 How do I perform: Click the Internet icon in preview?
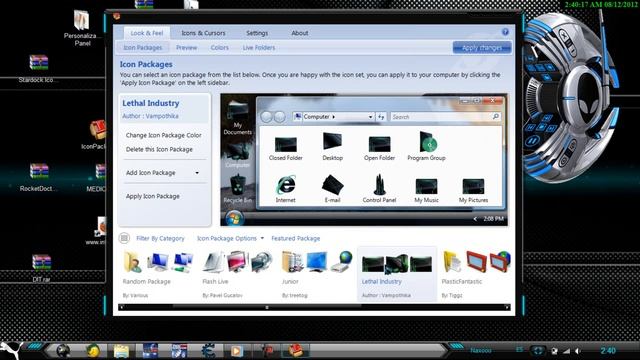(x=286, y=189)
